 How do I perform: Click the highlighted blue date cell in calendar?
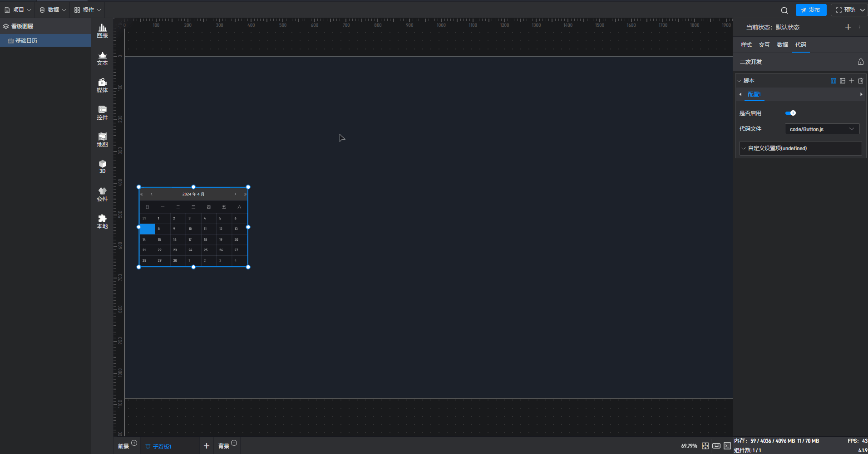tap(147, 229)
